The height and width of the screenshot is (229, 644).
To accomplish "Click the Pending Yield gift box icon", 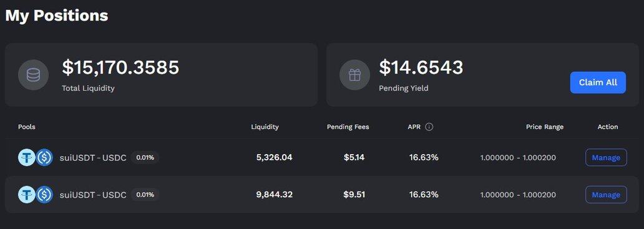I will tap(354, 75).
